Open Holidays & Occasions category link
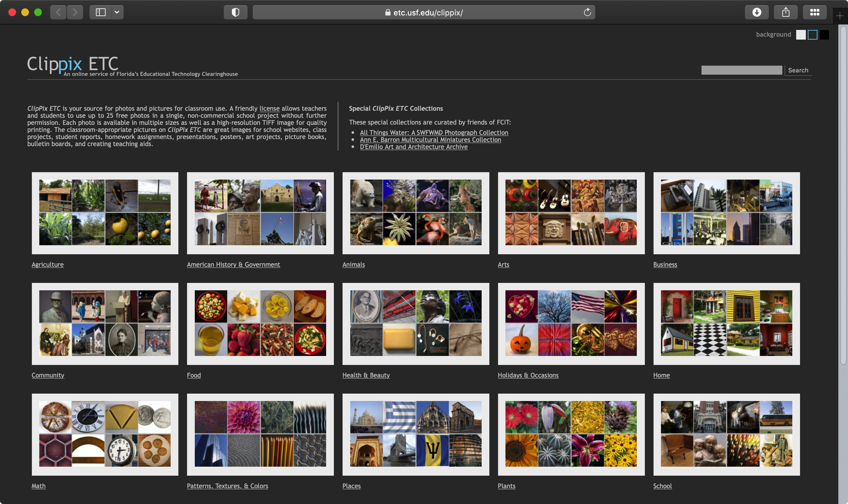 (528, 375)
